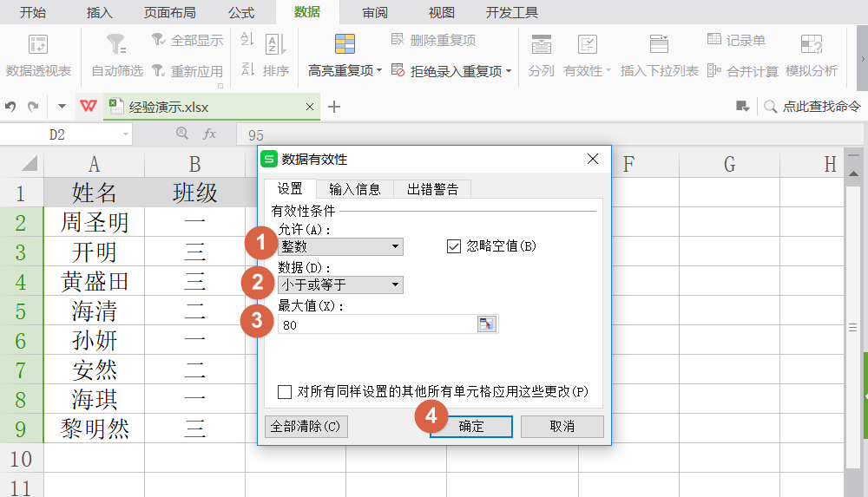Open the Data (数据) dropdown showing 小于或等于
The image size is (868, 497).
pos(340,284)
